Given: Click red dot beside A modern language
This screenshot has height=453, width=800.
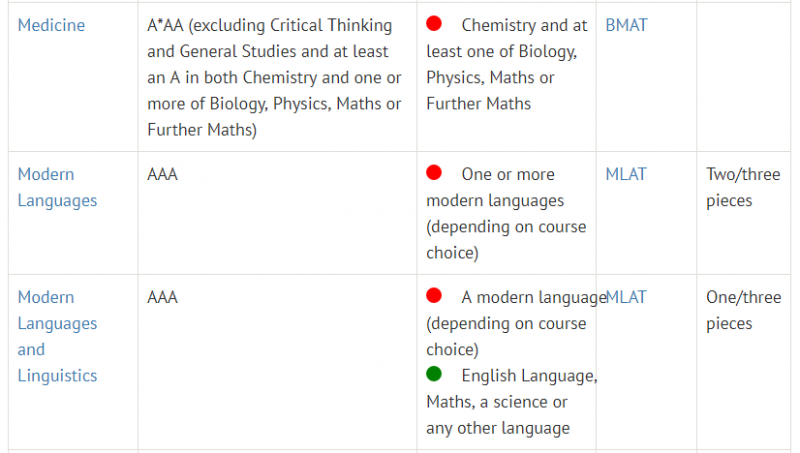Looking at the screenshot, I should click(434, 295).
